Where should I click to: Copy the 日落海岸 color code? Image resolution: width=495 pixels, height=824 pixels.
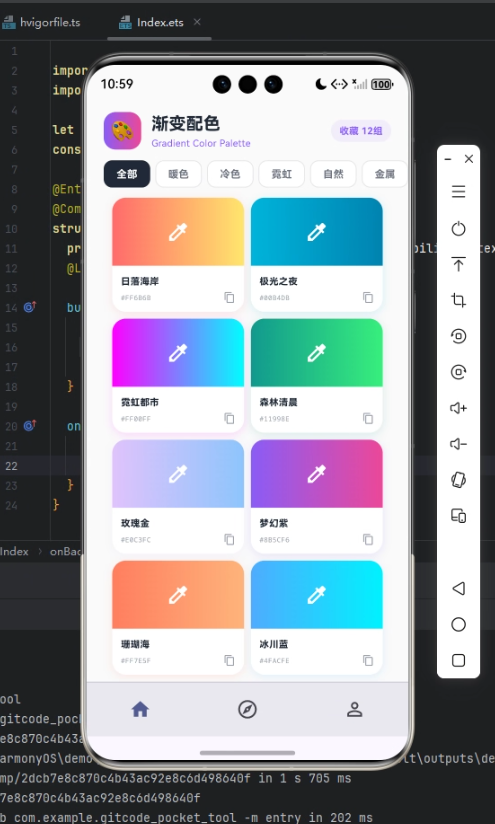[229, 297]
